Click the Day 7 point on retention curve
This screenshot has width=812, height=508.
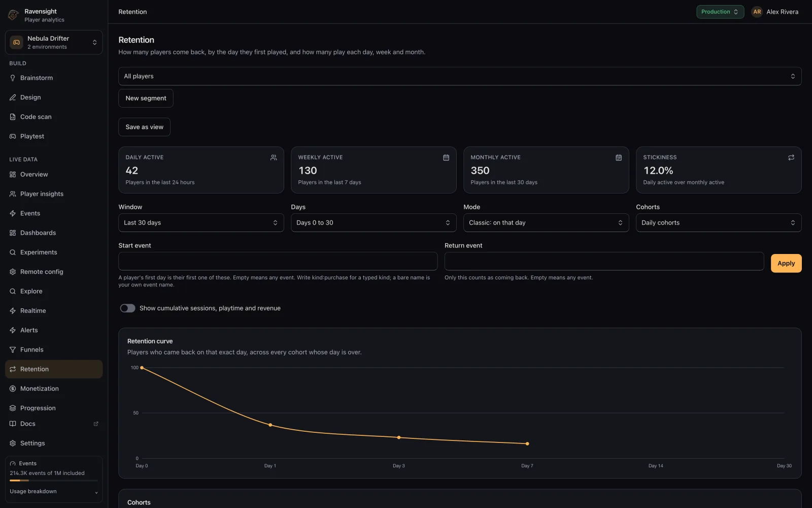click(527, 444)
